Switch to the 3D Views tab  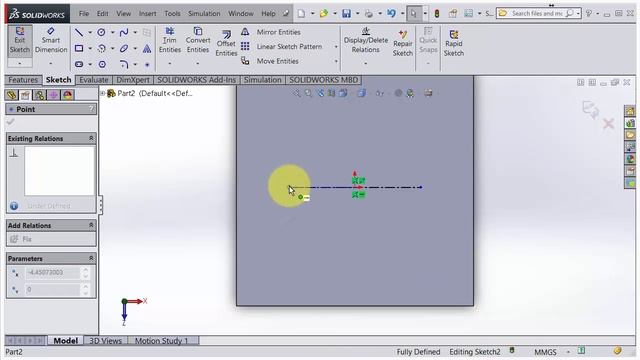click(105, 340)
